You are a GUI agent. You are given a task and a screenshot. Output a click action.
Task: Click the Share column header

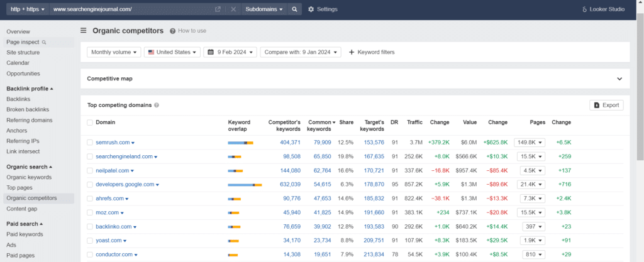[x=347, y=122]
